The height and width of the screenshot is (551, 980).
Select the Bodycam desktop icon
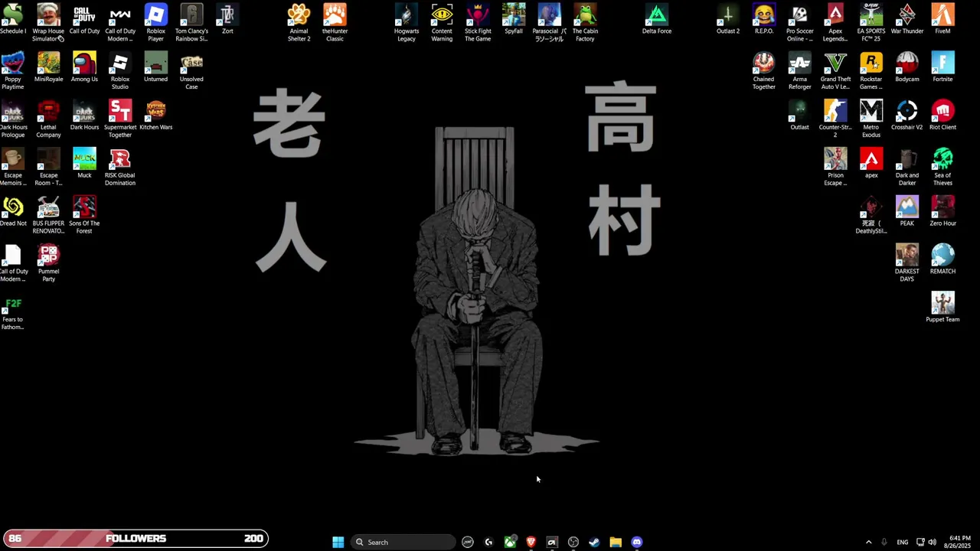[x=907, y=67]
